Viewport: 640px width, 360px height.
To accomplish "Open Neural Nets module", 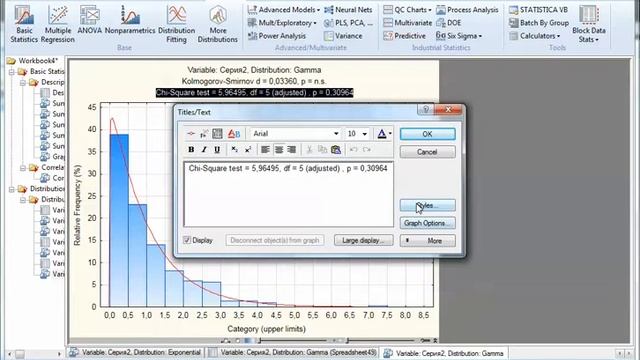I will coord(349,9).
